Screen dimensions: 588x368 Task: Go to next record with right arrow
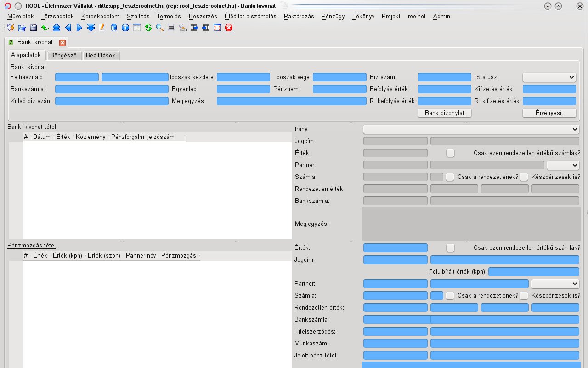pyautogui.click(x=79, y=28)
